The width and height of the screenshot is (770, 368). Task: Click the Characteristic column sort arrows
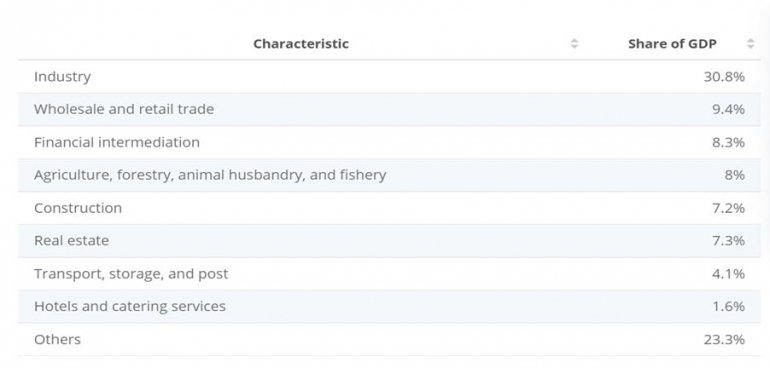[574, 44]
